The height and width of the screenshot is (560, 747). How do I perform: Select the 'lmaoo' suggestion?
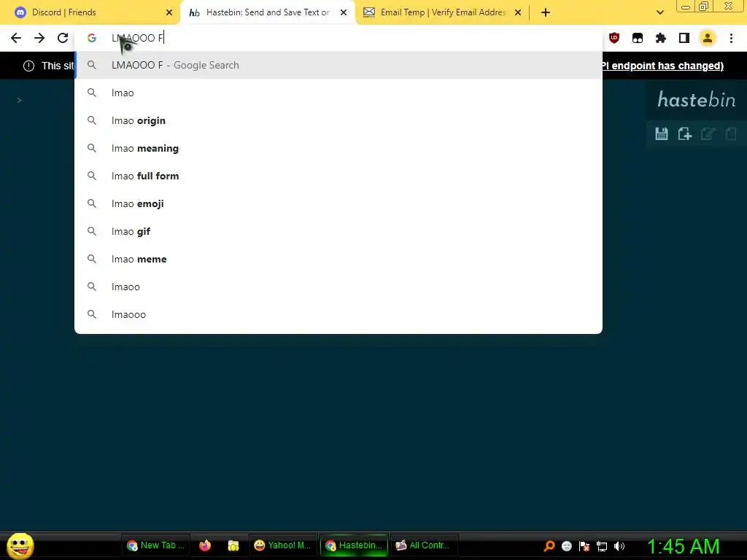[x=338, y=287]
